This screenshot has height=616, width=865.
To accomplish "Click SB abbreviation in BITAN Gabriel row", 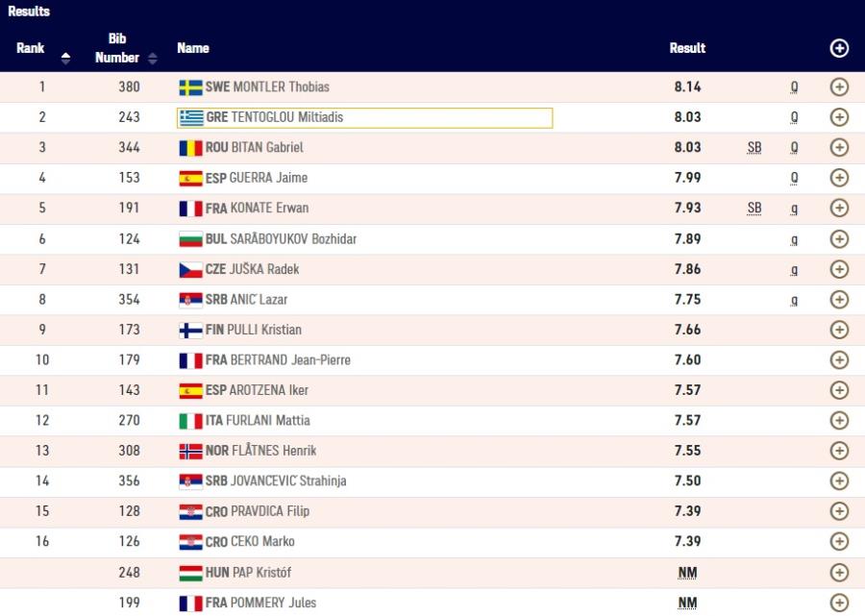I will pos(754,148).
